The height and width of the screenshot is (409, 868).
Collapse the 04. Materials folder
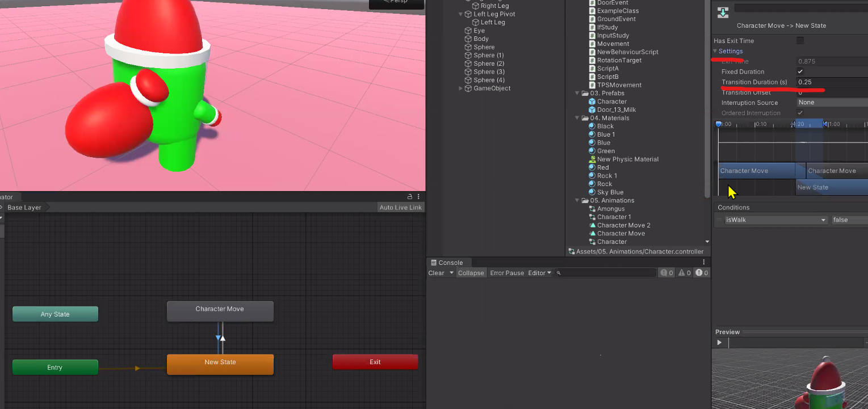point(578,118)
